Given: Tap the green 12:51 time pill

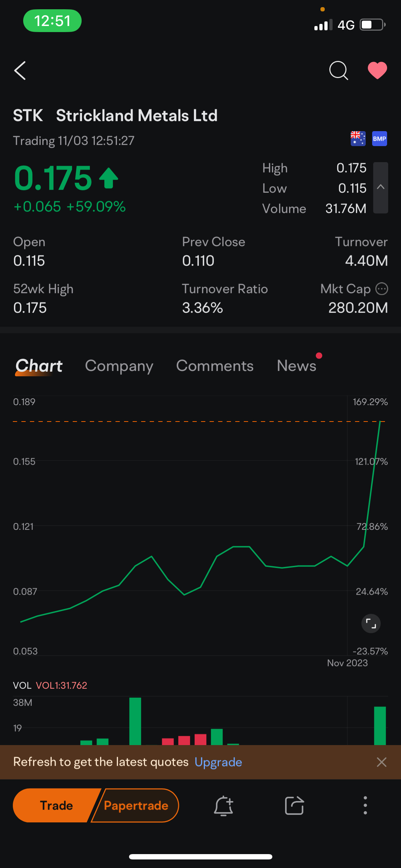Looking at the screenshot, I should pos(52,21).
